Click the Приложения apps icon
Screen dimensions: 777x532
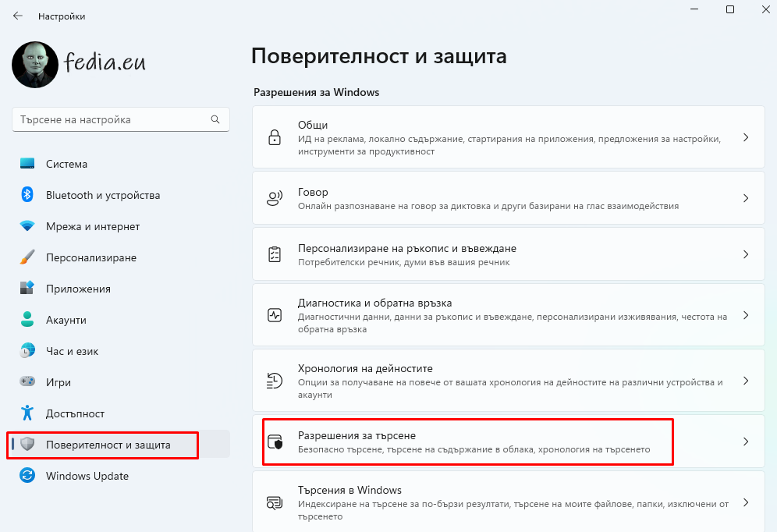tap(27, 288)
